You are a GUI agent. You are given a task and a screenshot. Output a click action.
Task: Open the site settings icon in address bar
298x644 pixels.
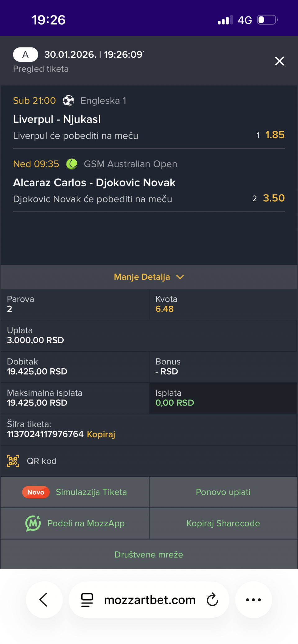pos(87,600)
